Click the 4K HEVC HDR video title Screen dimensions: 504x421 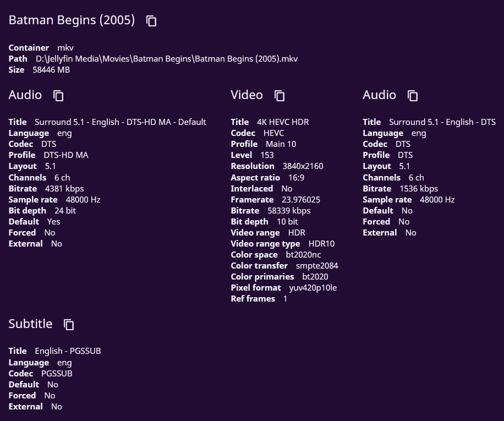[282, 122]
